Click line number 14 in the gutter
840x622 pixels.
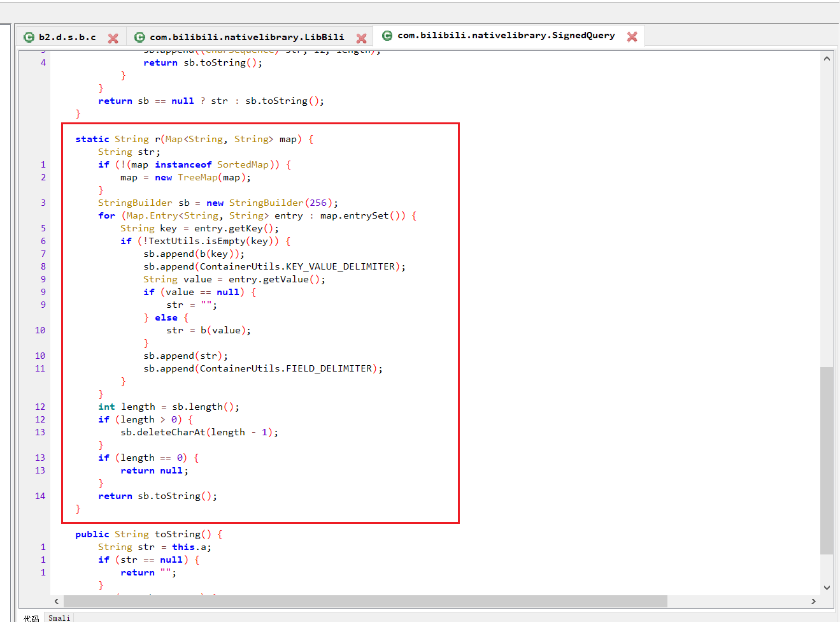coord(40,496)
